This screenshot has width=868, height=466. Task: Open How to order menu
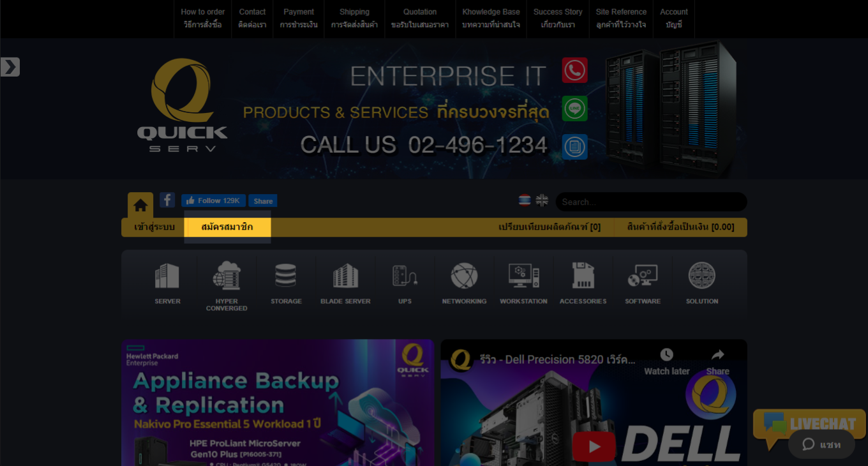click(202, 19)
